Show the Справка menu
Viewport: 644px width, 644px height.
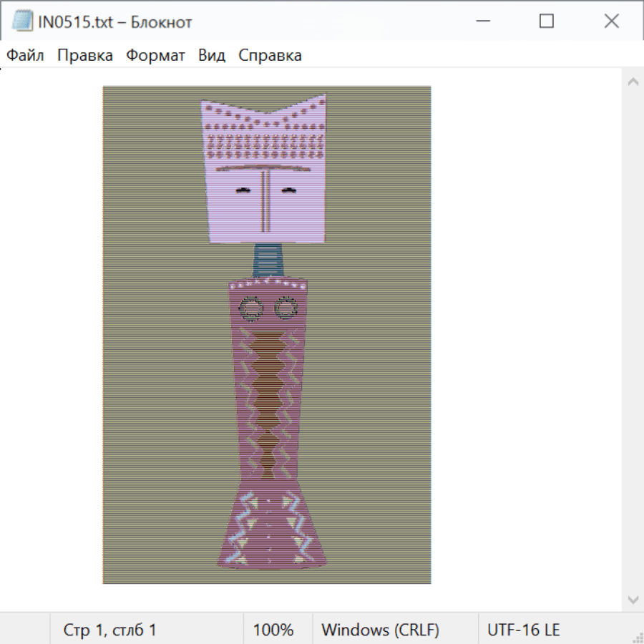click(270, 56)
